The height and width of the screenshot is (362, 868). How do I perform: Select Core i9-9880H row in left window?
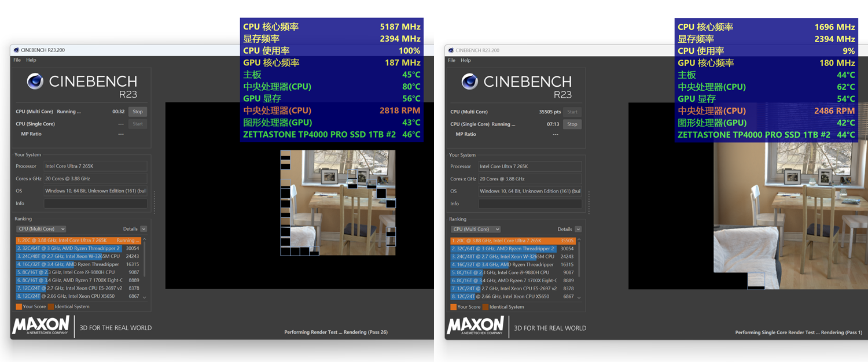[78, 272]
